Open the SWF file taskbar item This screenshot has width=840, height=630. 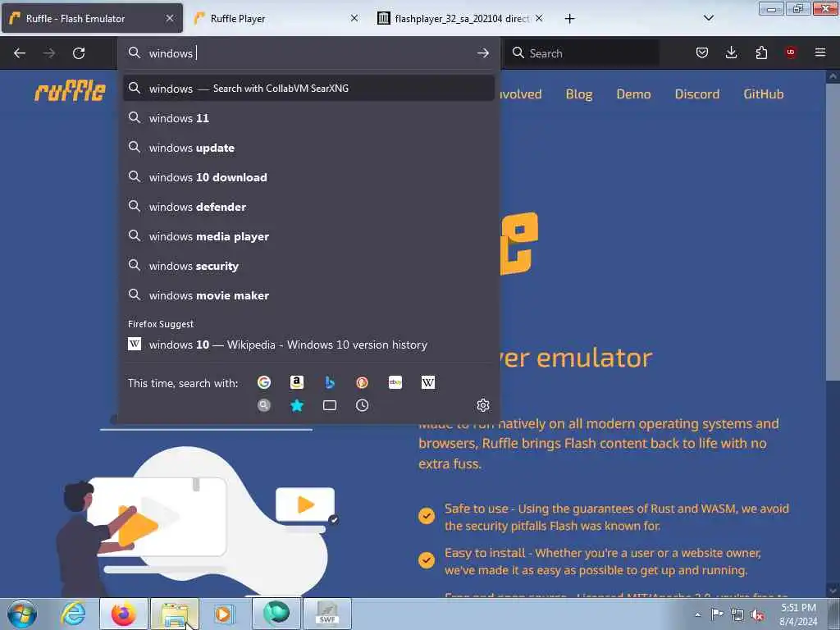pyautogui.click(x=327, y=614)
